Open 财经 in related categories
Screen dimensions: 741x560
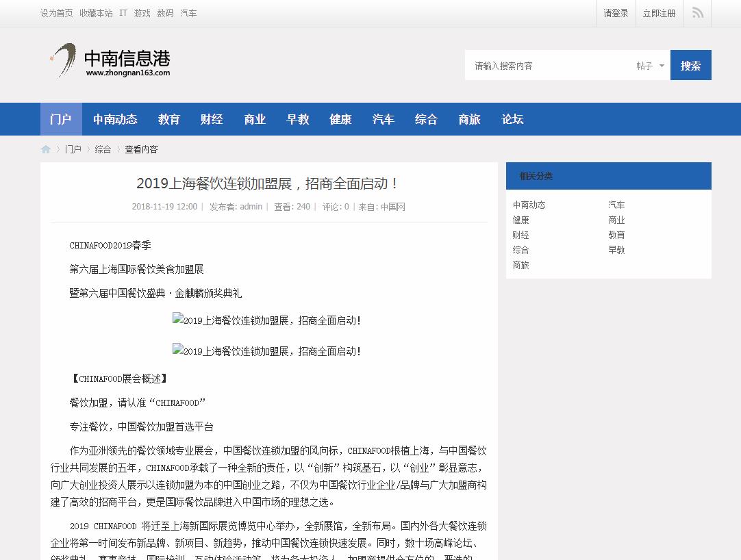tap(520, 235)
